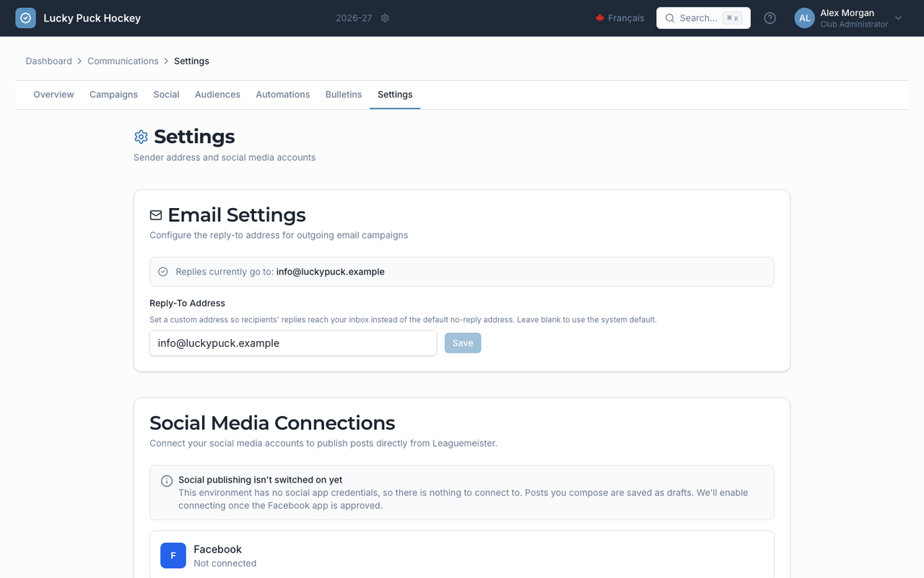Click 'info@luckypuck.example' in the replies notice

(x=331, y=272)
